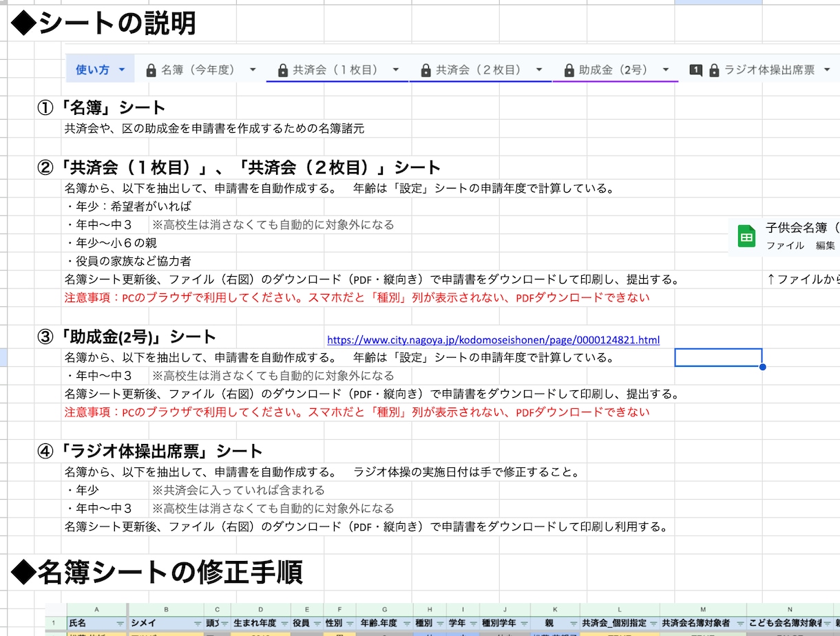
Task: Click the ◆シートの説明 heading
Action: (x=104, y=23)
